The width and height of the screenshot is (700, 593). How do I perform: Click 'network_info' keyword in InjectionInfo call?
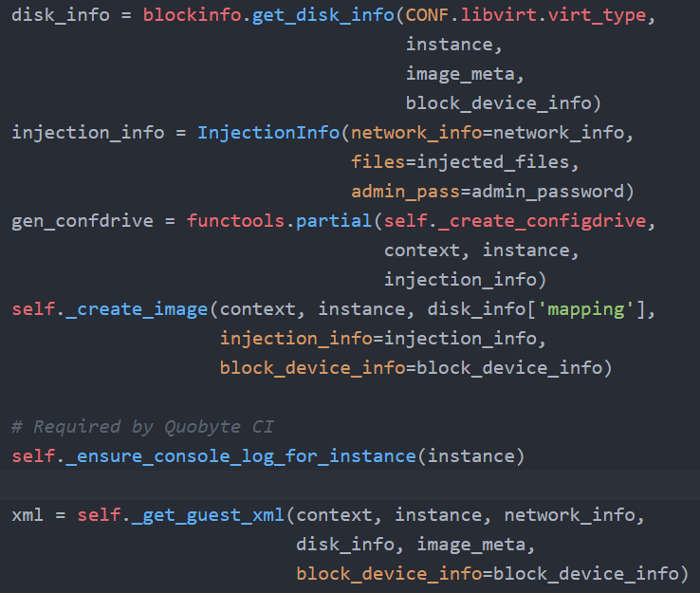tap(416, 133)
